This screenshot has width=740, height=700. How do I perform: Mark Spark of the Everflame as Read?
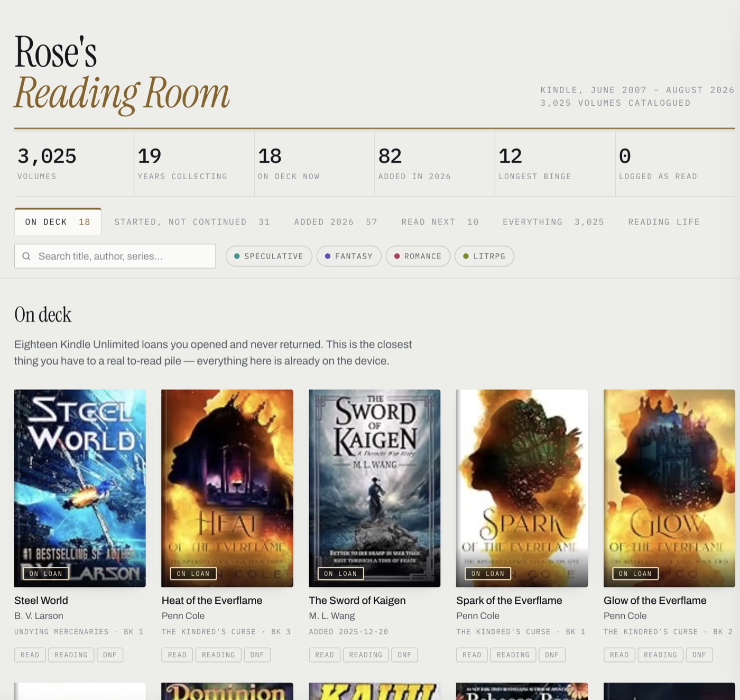[x=472, y=655]
